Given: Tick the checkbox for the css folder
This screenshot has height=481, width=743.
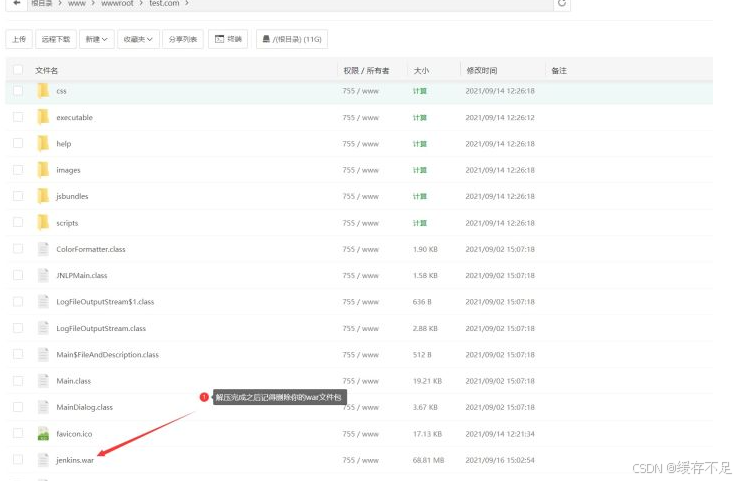Looking at the screenshot, I should coord(18,90).
